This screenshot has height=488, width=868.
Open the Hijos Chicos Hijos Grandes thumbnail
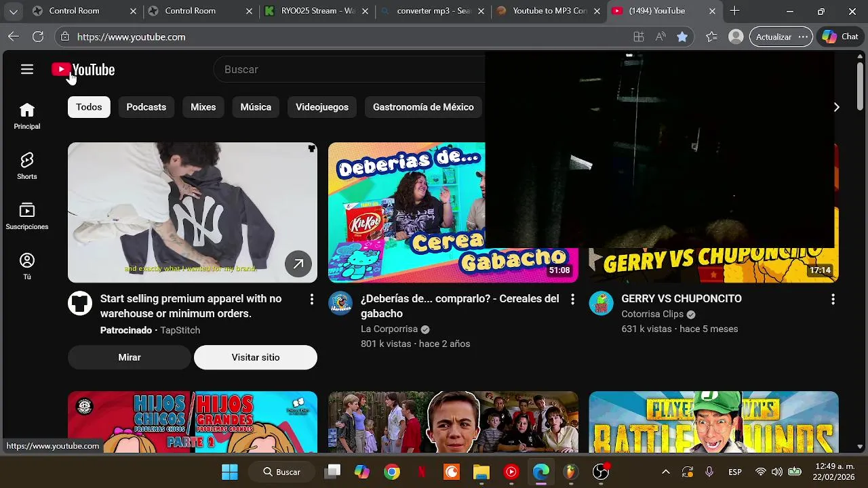193,422
